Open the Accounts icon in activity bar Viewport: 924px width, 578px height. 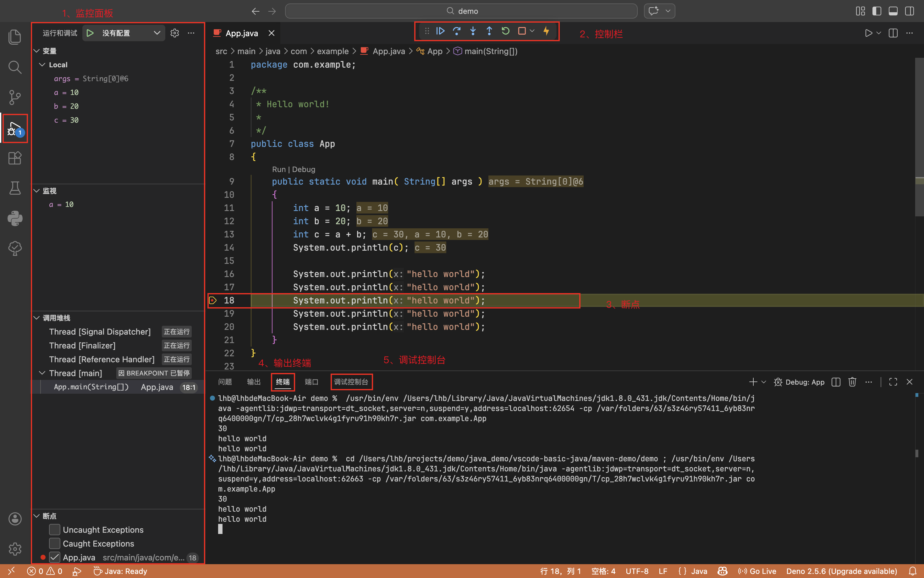point(15,519)
